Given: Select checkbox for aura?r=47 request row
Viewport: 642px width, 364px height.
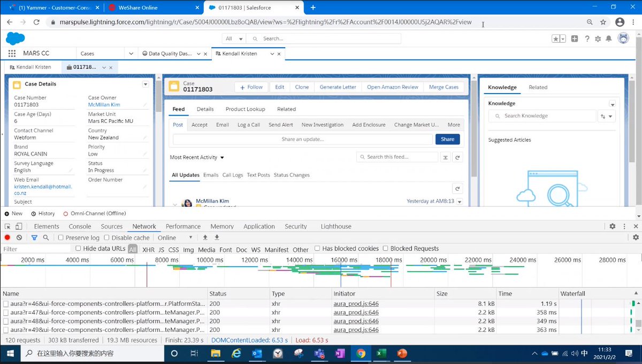Looking at the screenshot, I should pos(6,312).
